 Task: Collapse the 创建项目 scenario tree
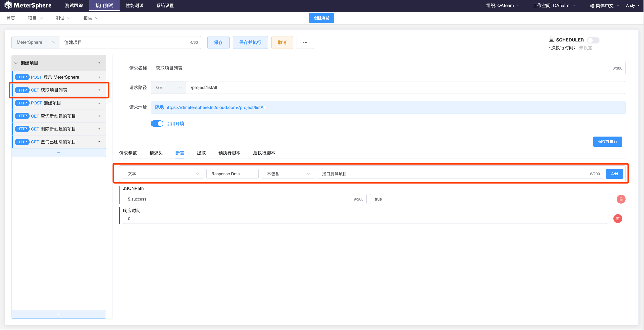(x=16, y=63)
